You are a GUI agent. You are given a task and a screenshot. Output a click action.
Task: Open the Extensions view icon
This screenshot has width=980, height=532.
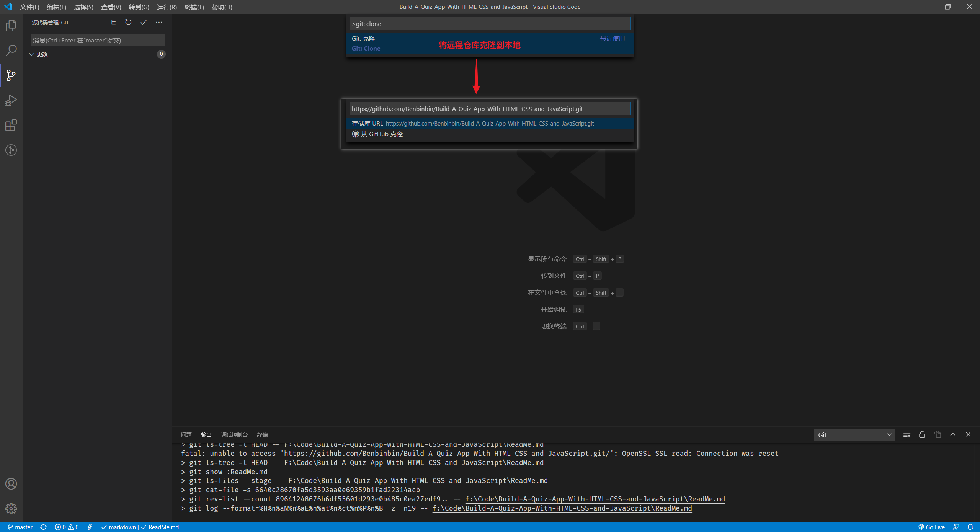11,125
